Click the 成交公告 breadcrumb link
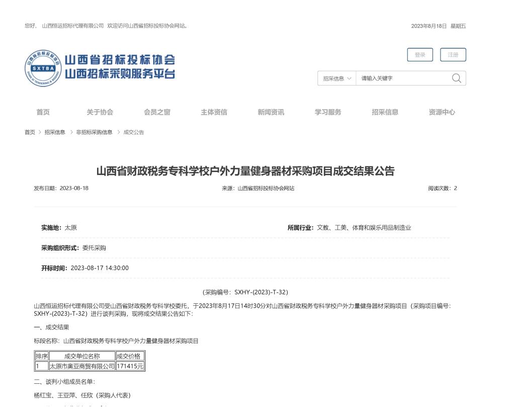The image size is (515, 420). coord(134,132)
